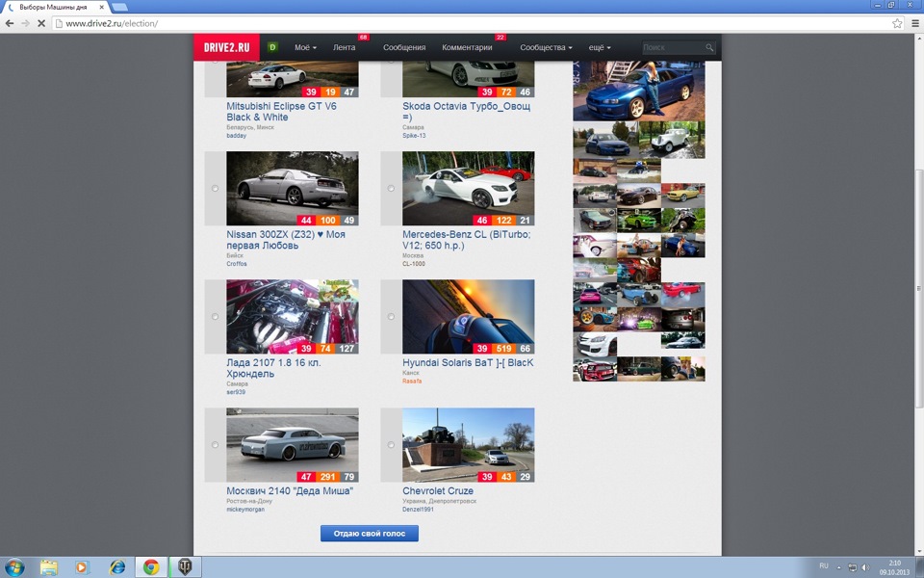Viewport: 924px width, 578px height.
Task: Select Mercedes-Benz CL radio button
Action: point(391,188)
